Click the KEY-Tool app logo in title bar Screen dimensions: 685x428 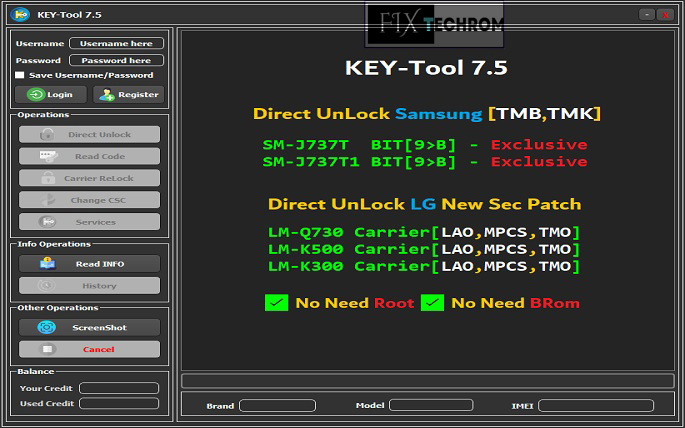(x=20, y=14)
